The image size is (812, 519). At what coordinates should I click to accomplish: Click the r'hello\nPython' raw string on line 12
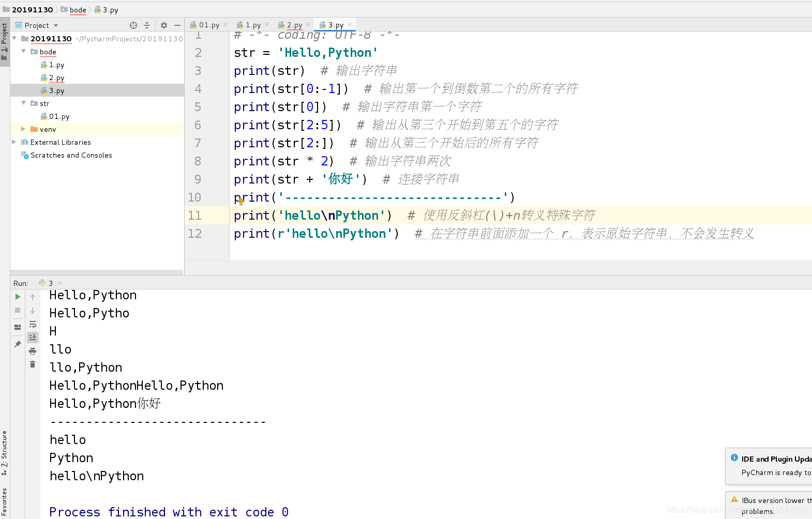[x=335, y=234]
